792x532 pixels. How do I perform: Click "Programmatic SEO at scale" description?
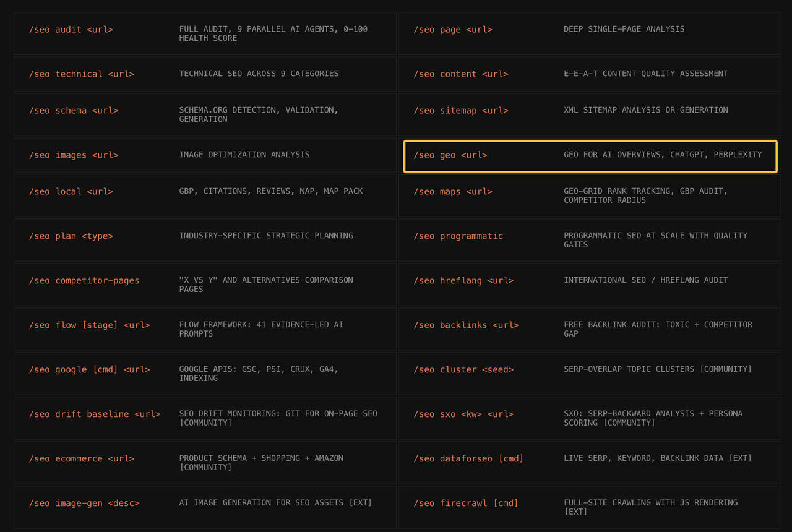click(656, 240)
